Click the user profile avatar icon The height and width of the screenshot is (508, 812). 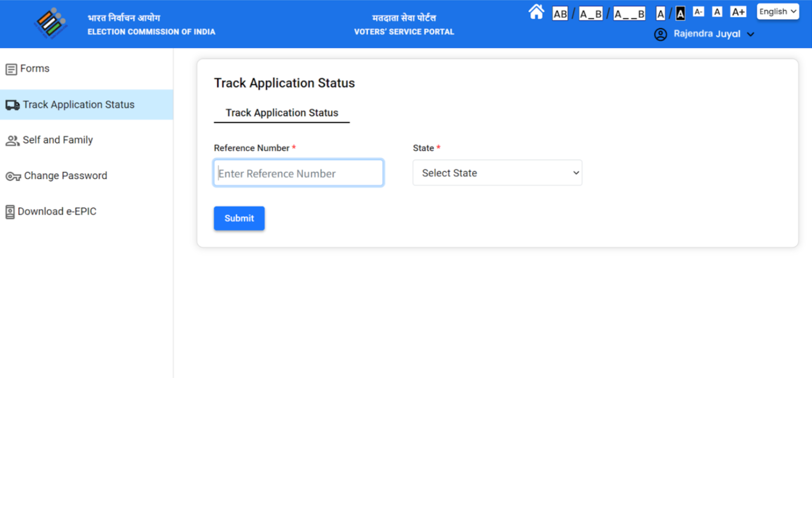[x=660, y=34]
